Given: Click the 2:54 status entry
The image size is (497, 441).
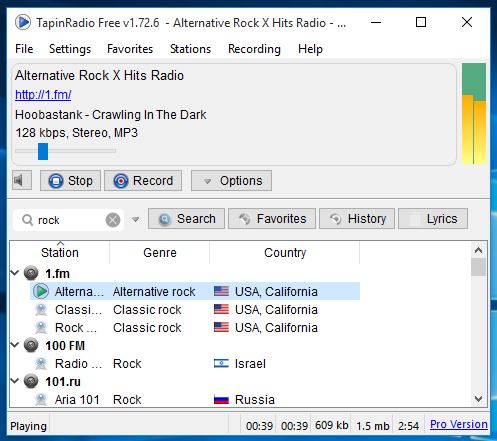Looking at the screenshot, I should click(408, 426).
